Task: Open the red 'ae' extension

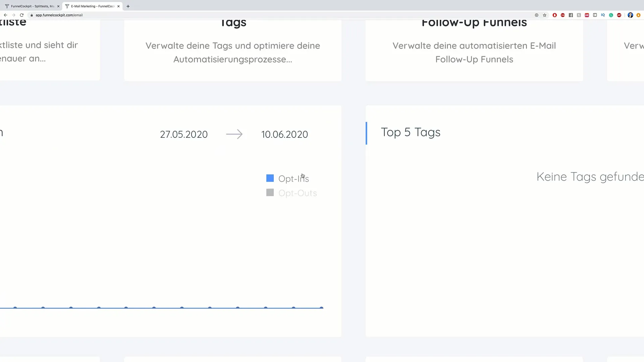Action: [587, 15]
